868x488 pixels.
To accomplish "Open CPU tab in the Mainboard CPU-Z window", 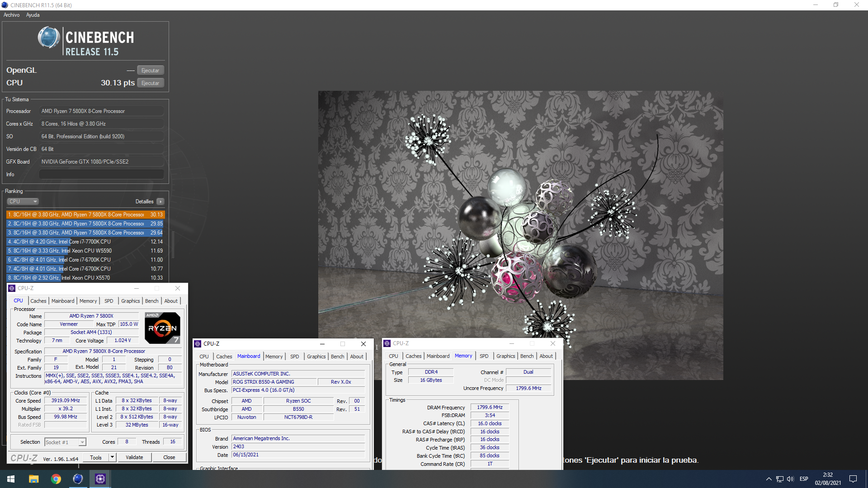I will coord(204,357).
